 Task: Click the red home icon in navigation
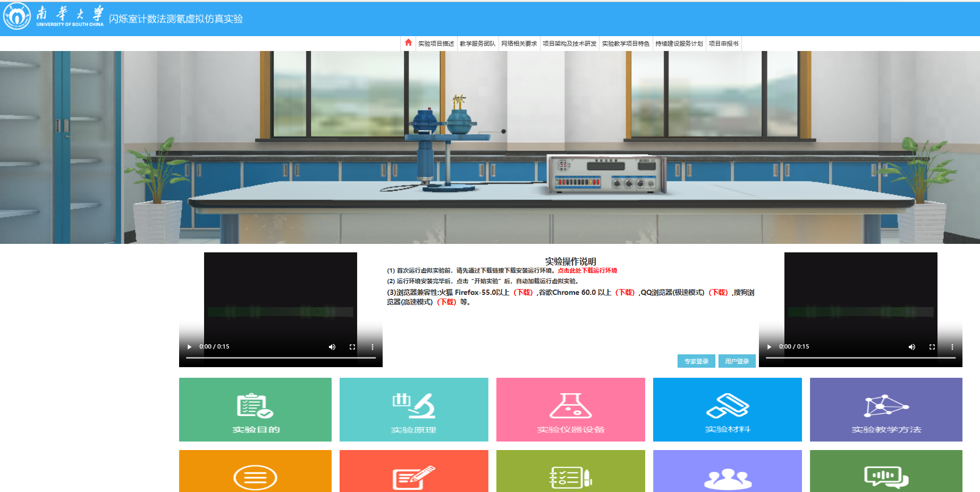408,43
